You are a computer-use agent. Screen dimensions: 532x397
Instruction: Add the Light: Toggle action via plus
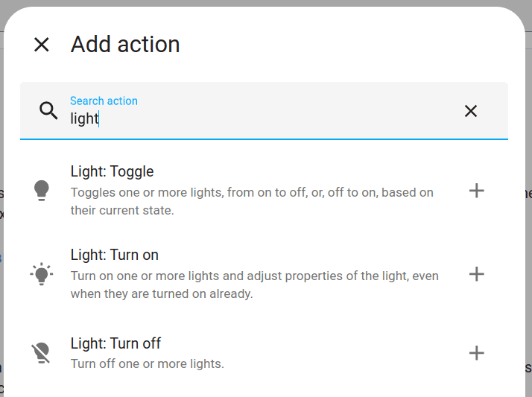[476, 191]
